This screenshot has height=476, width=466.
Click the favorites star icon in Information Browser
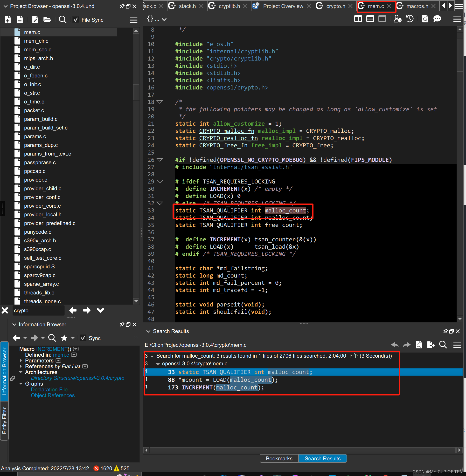pyautogui.click(x=64, y=338)
